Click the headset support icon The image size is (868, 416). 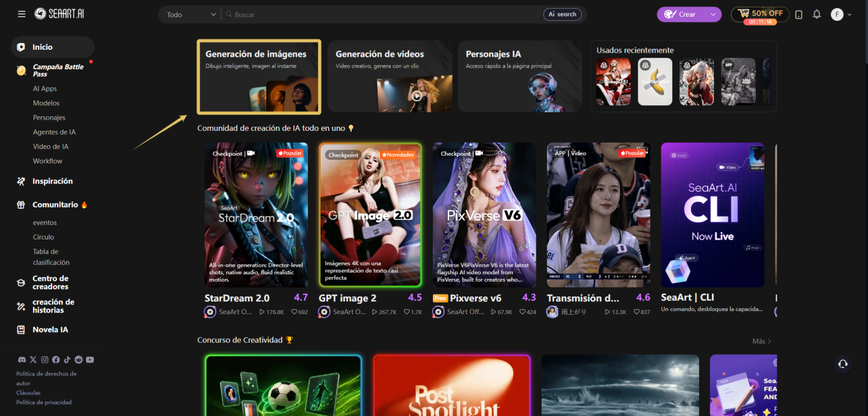click(843, 364)
